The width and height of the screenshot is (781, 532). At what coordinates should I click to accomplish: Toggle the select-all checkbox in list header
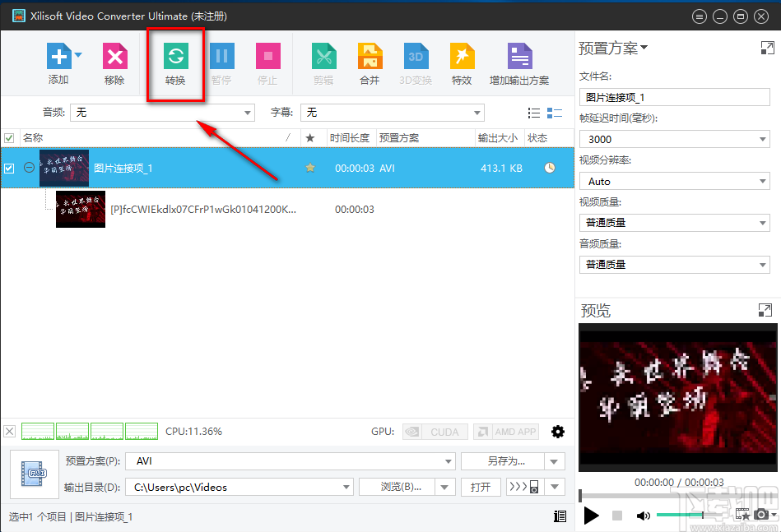10,137
